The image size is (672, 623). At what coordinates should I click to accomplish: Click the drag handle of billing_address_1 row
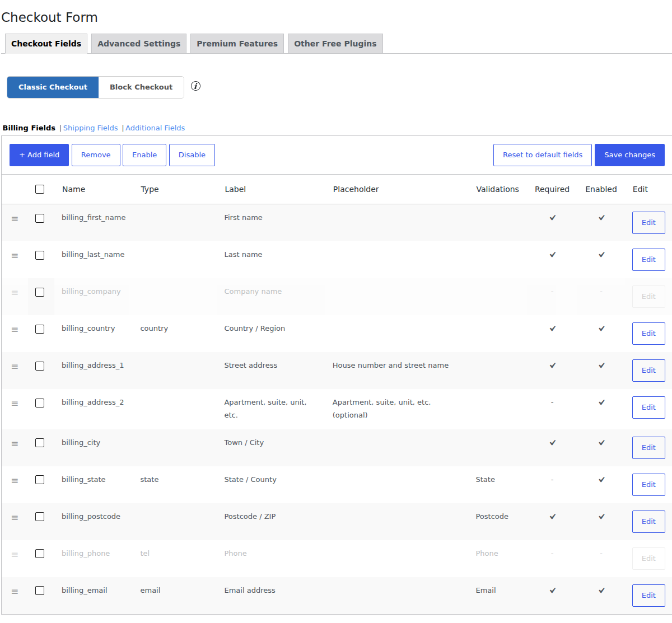(x=15, y=367)
